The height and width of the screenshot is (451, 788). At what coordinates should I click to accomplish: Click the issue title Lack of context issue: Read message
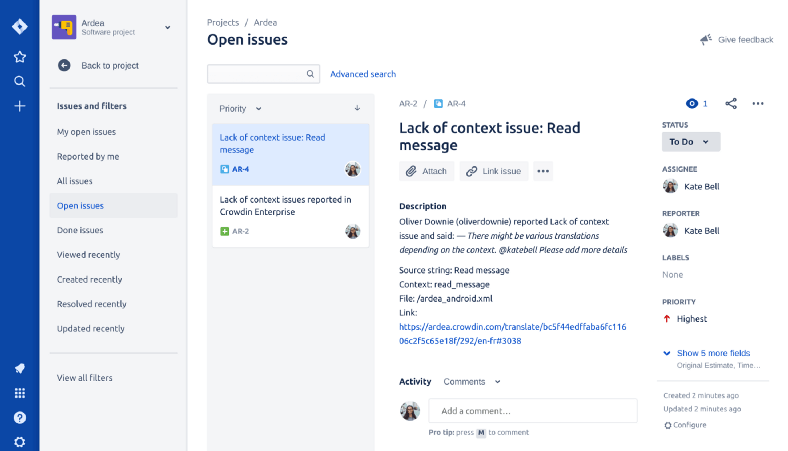coord(489,136)
